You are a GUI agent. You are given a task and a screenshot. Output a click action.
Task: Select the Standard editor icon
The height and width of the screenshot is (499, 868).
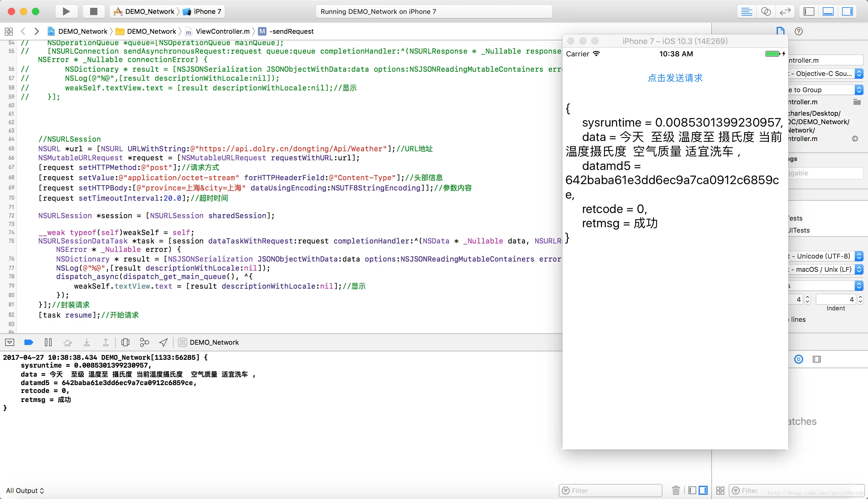pos(746,11)
